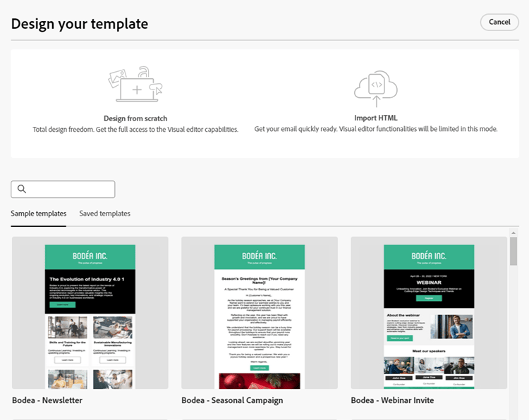The image size is (529, 420).
Task: Click the Total design freedom description text
Action: coord(135,130)
